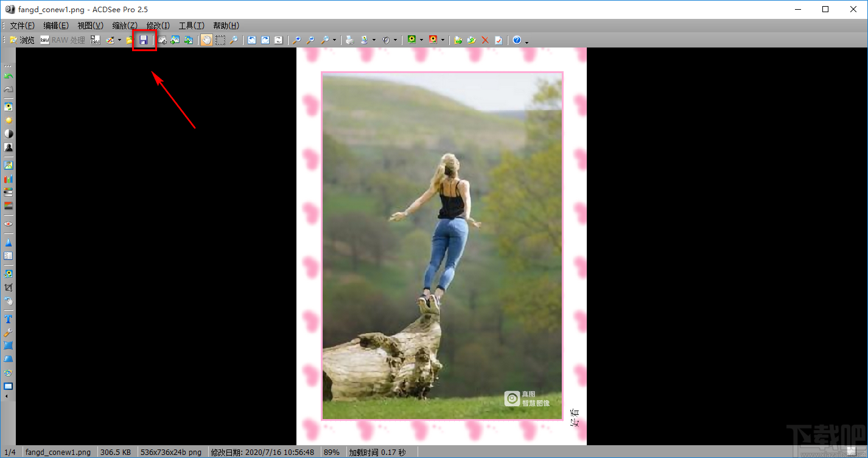Select the wrench repair tool
The image size is (868, 458).
coord(9,333)
